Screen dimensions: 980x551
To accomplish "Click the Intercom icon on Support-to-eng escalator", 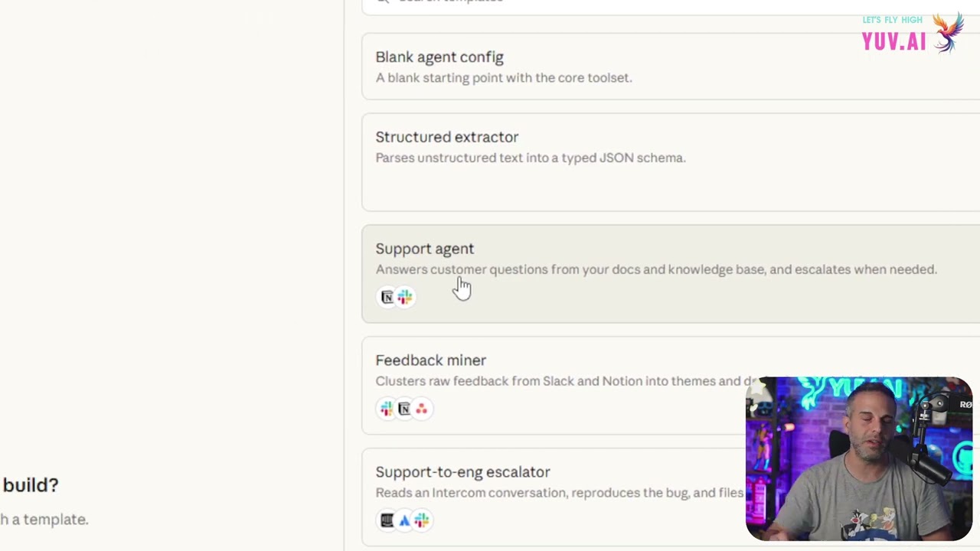I will [x=387, y=520].
